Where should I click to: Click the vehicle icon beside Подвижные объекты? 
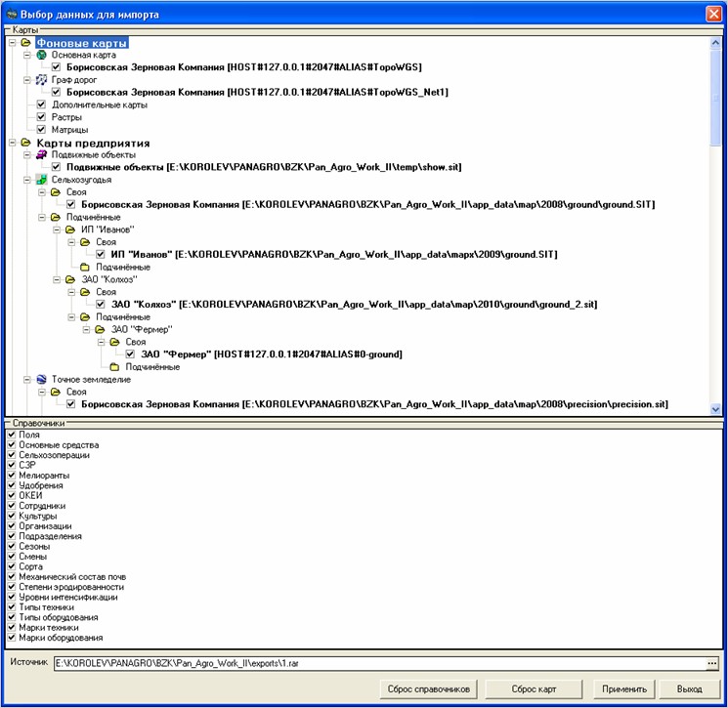point(41,155)
